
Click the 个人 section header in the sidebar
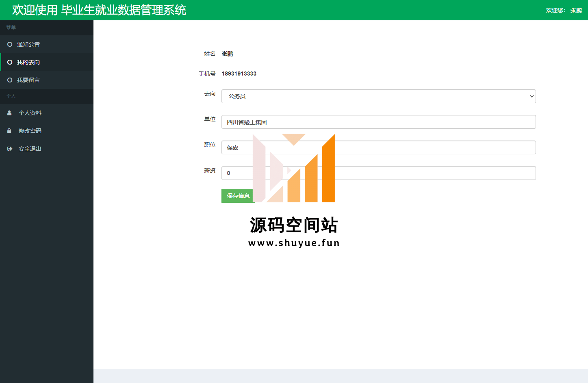pyautogui.click(x=11, y=96)
